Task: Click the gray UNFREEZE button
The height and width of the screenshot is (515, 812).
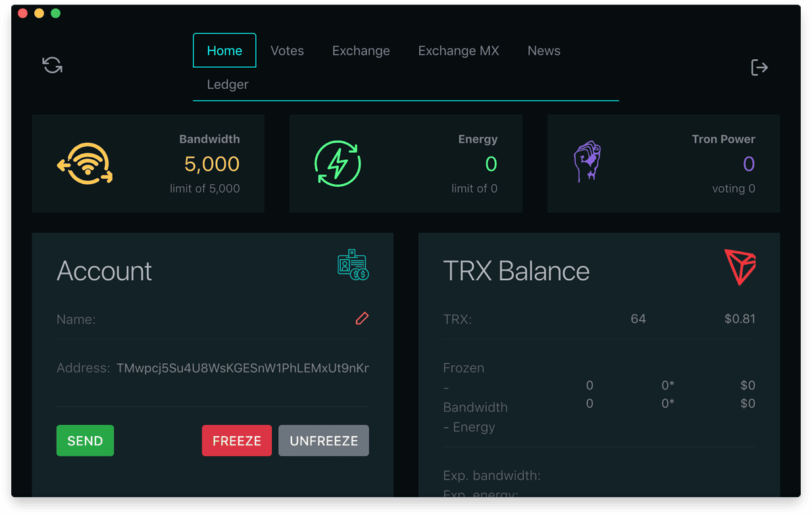Action: (324, 441)
